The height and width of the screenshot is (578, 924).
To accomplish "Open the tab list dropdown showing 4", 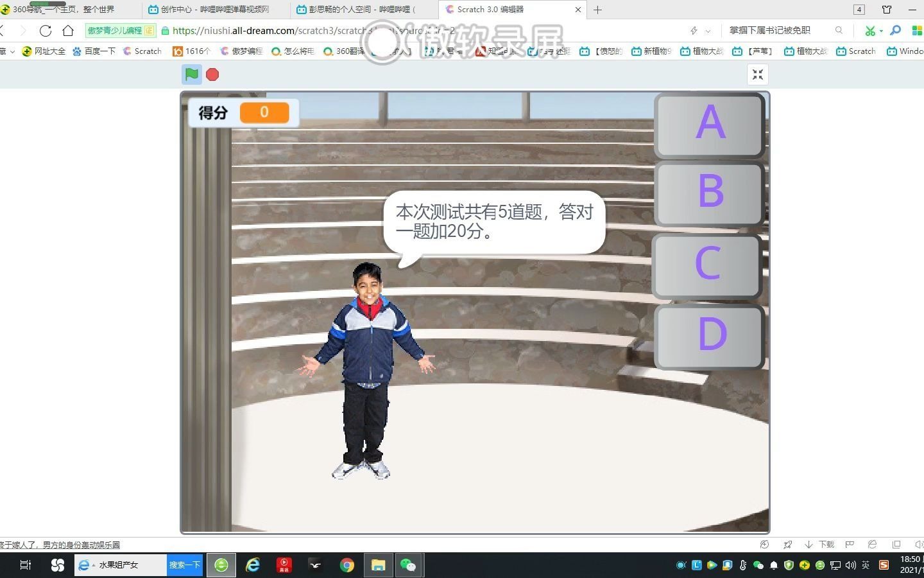I will tap(858, 10).
